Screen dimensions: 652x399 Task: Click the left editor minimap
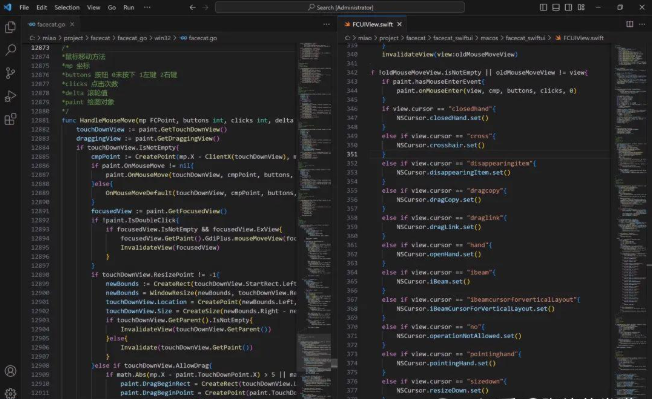coord(314,220)
